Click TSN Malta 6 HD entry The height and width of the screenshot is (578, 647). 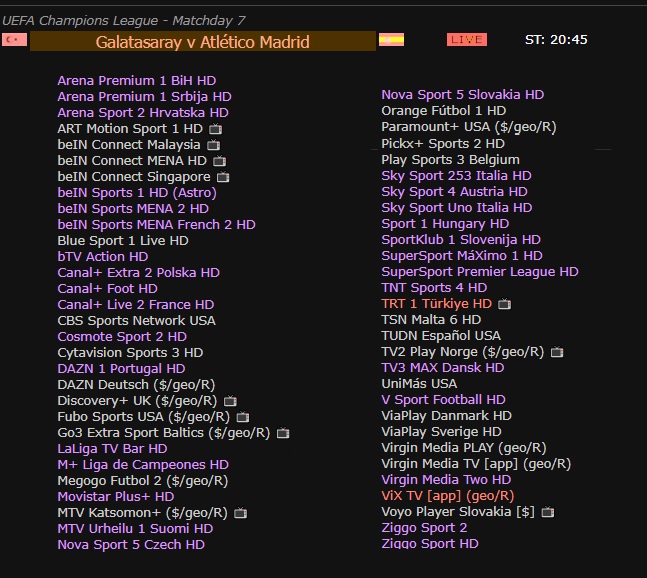[x=432, y=320]
